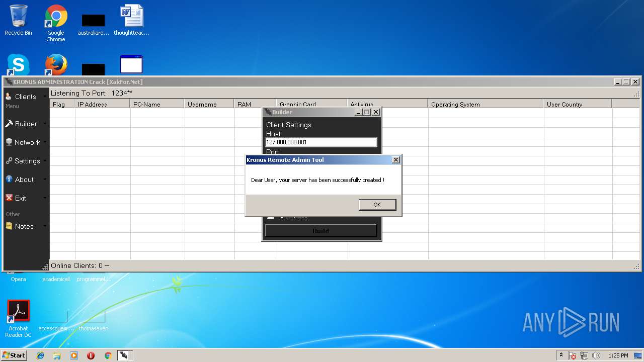Open the Action Center flag icon

572,355
